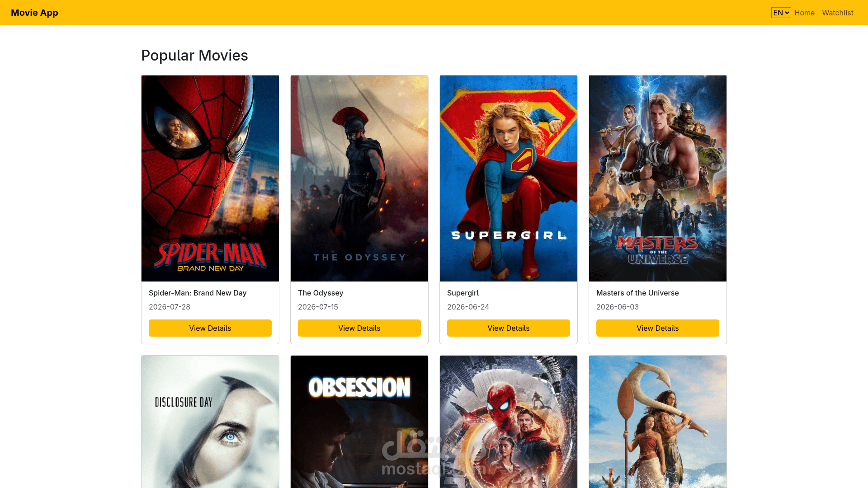
Task: View Details for Masters of the Universe
Action: point(658,328)
